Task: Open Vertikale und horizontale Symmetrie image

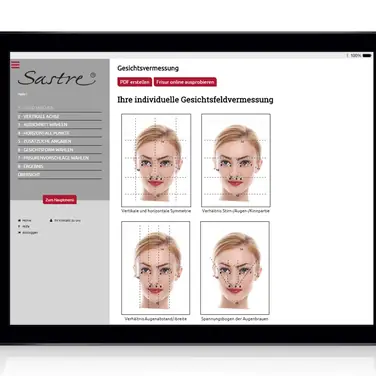Action: 156,160
